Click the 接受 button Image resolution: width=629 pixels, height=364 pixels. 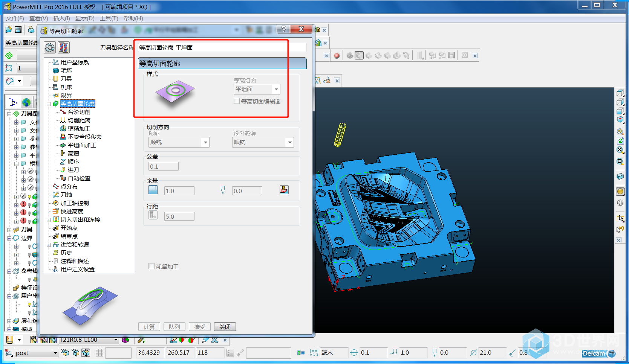200,327
